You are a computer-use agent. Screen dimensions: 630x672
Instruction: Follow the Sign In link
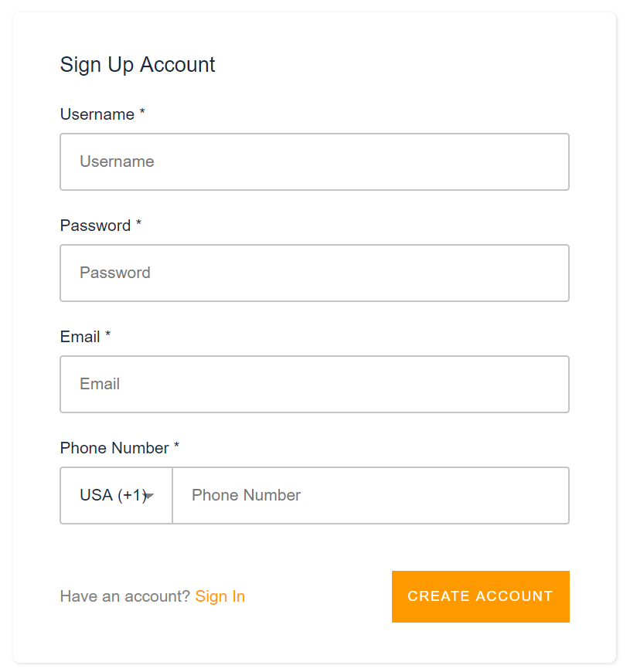click(220, 596)
